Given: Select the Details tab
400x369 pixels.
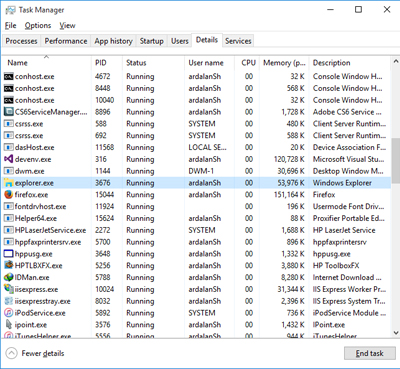Looking at the screenshot, I should pos(207,40).
